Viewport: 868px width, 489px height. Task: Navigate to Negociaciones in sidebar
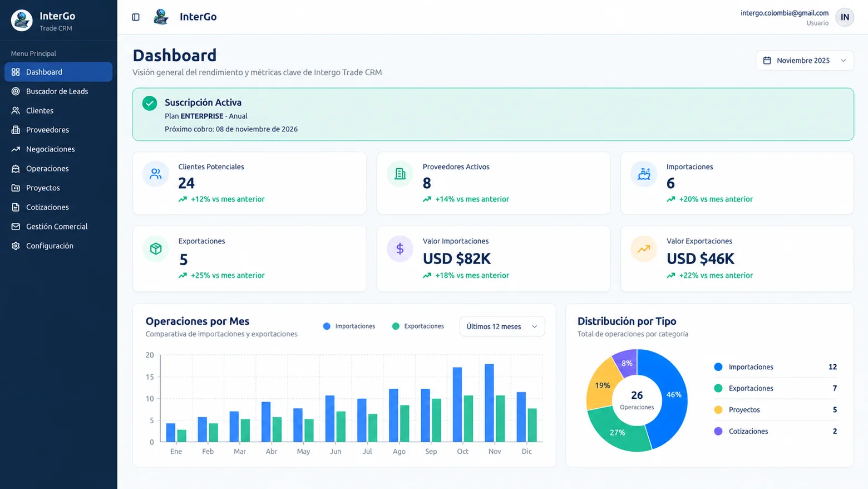click(x=58, y=149)
